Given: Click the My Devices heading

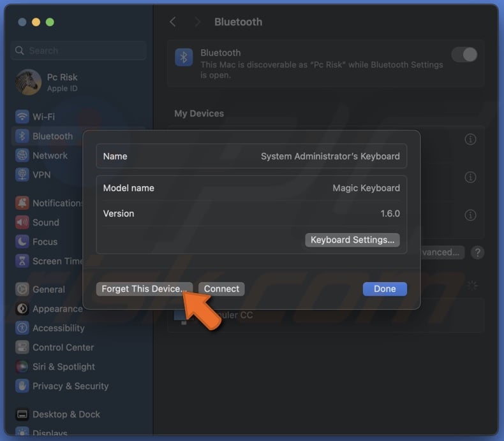Looking at the screenshot, I should (x=199, y=113).
